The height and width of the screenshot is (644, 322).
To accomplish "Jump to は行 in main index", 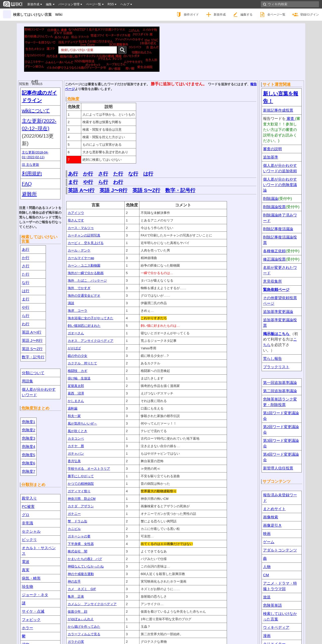I will pos(148,174).
